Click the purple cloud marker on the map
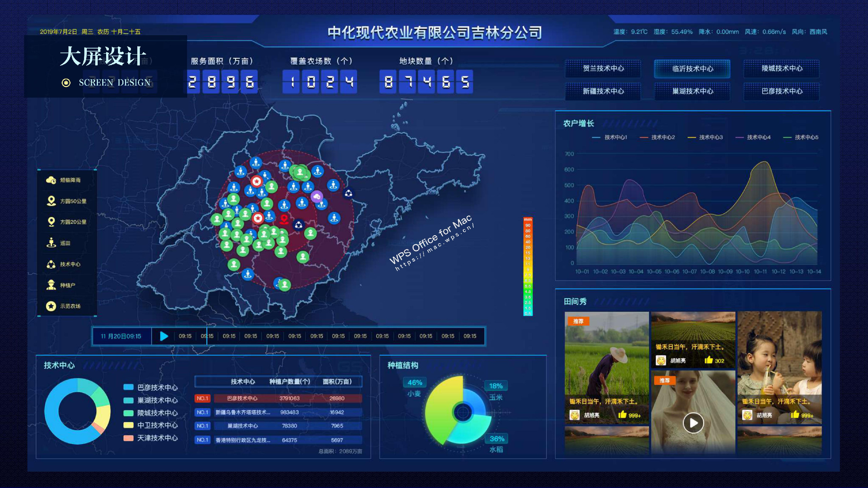 317,196
